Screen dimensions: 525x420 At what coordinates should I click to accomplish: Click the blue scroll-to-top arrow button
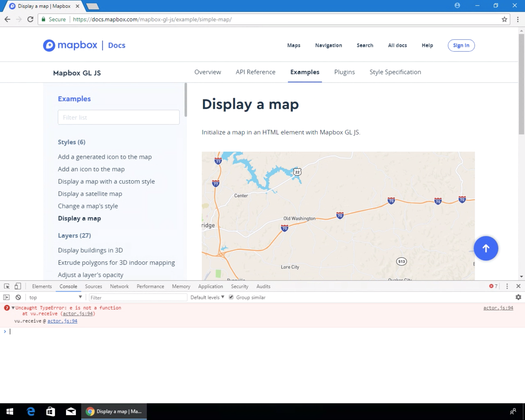(x=486, y=248)
